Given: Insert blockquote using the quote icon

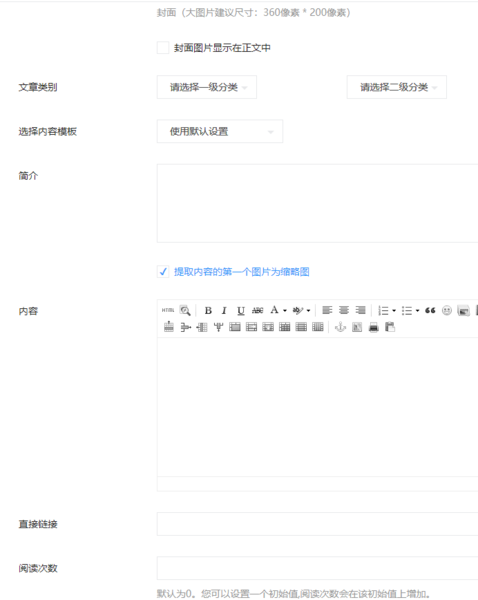Looking at the screenshot, I should [430, 311].
